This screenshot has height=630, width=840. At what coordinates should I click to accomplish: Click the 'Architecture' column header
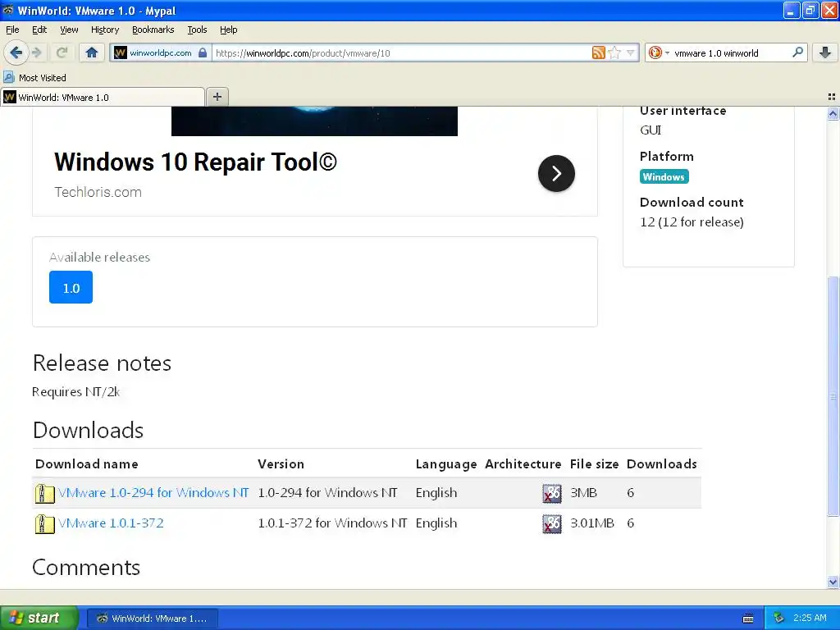[523, 464]
